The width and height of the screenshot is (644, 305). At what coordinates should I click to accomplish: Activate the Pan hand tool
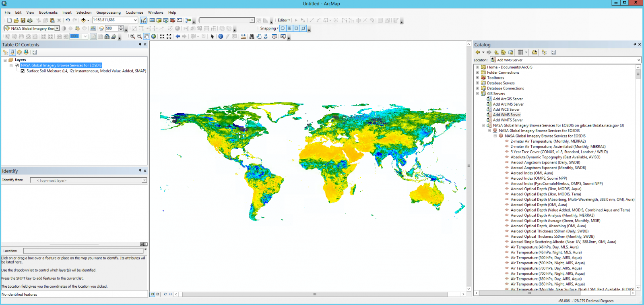pos(147,36)
